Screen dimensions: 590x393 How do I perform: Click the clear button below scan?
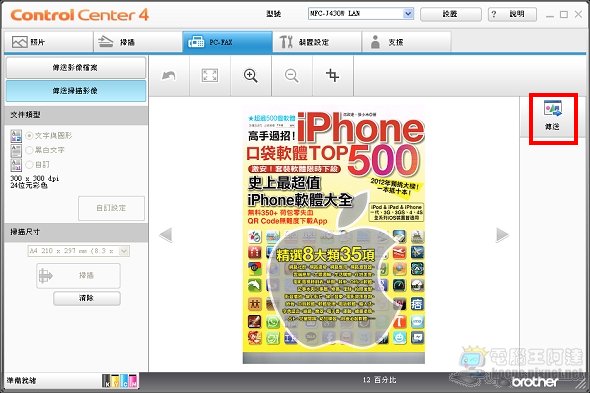[x=87, y=298]
